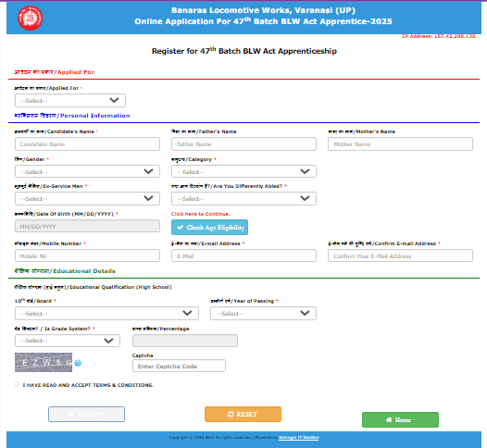Screen dimensions: 487x448
Task: Focus the Confirm Your E-Mail Address field
Action: [x=400, y=255]
